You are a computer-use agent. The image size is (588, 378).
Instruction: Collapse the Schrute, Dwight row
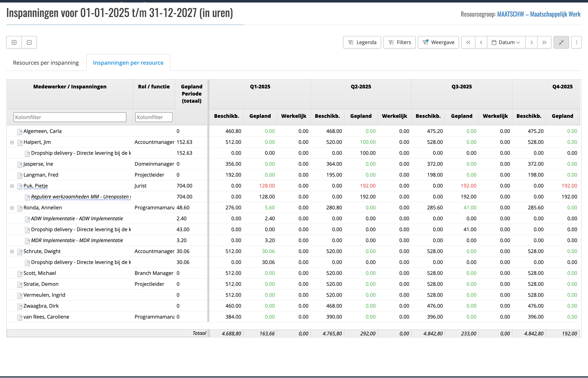(12, 252)
